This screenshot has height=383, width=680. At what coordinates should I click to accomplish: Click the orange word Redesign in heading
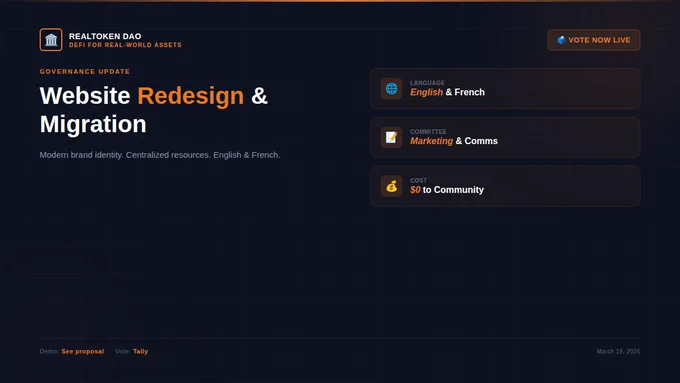click(190, 96)
